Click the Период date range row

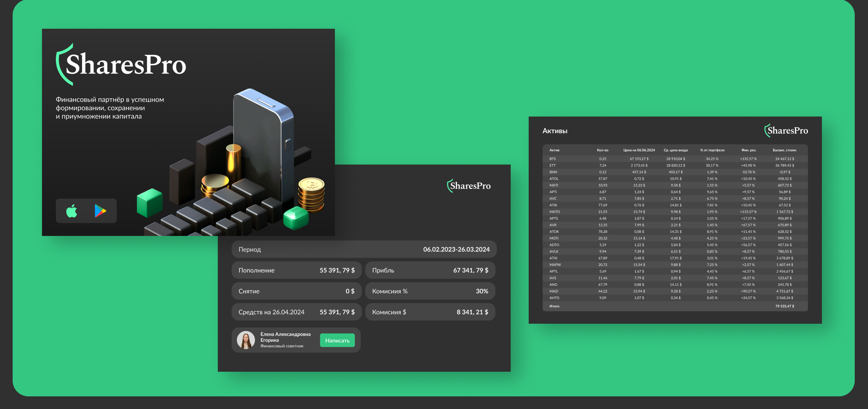click(x=364, y=250)
